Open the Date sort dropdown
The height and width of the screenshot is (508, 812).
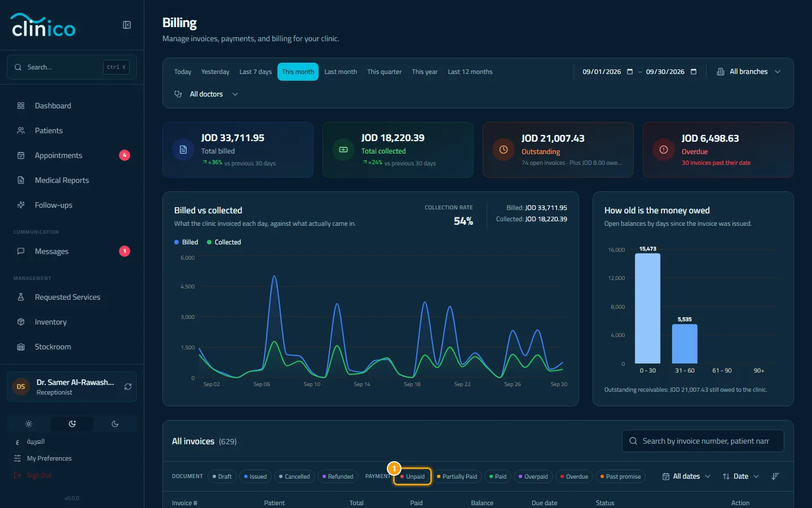[x=741, y=476]
